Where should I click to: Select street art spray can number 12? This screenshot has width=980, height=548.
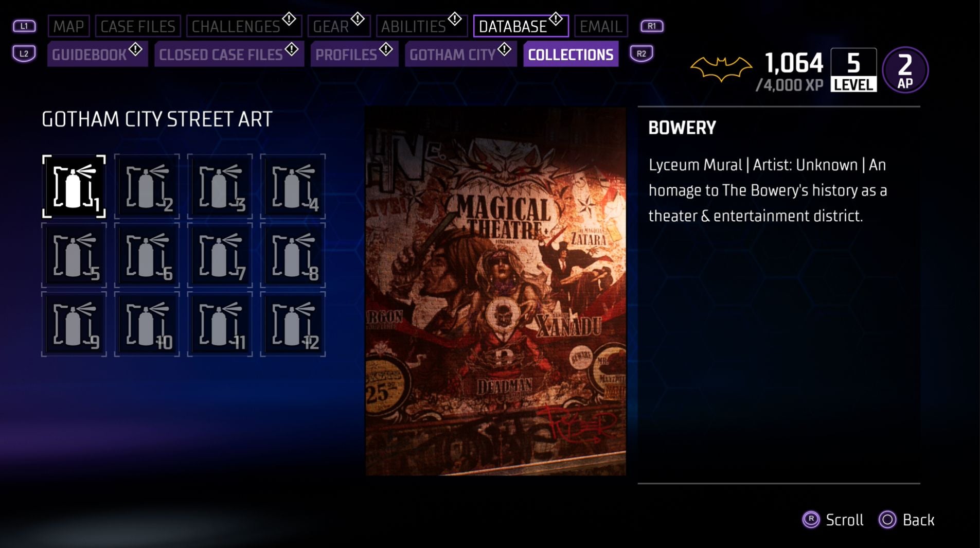click(293, 324)
